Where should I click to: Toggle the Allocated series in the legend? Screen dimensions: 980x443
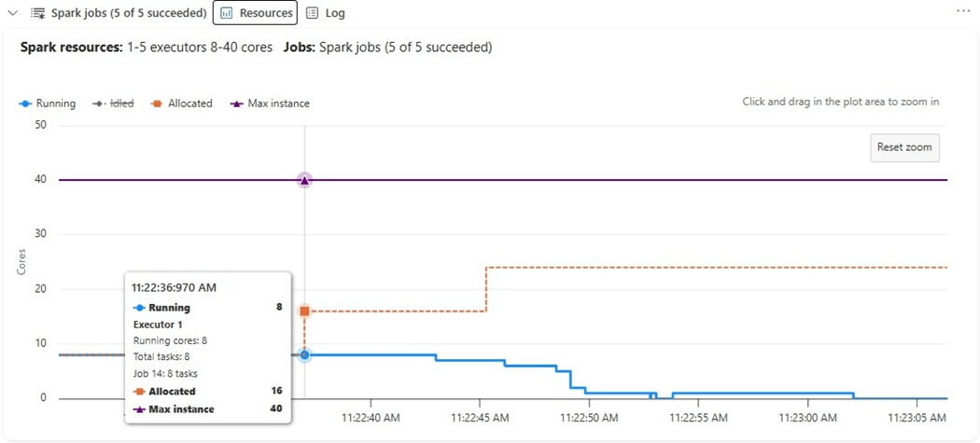click(x=181, y=104)
